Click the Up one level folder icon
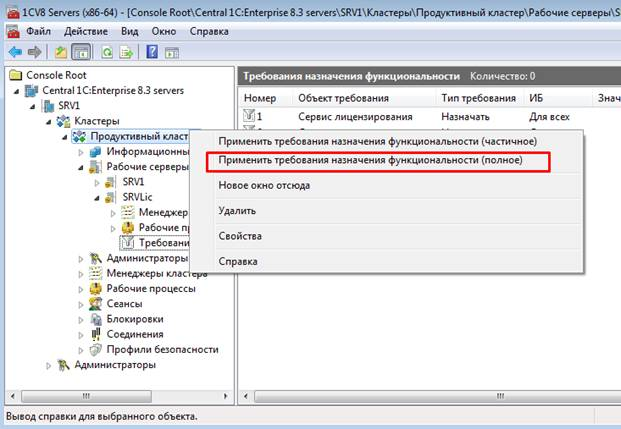This screenshot has width=621, height=429. pyautogui.click(x=61, y=51)
